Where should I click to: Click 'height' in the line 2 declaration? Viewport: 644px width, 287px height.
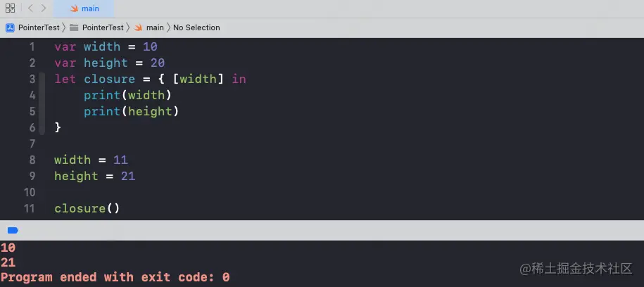coord(106,63)
